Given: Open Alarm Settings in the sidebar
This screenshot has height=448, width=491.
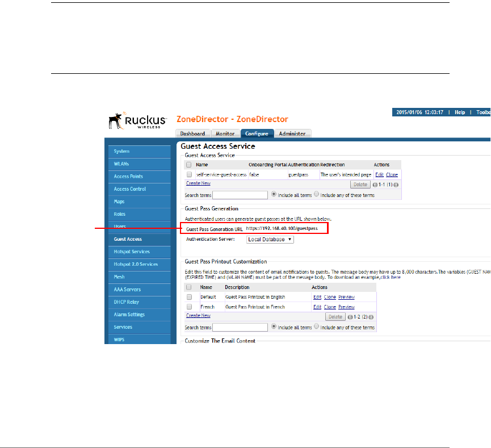Looking at the screenshot, I should (139, 315).
